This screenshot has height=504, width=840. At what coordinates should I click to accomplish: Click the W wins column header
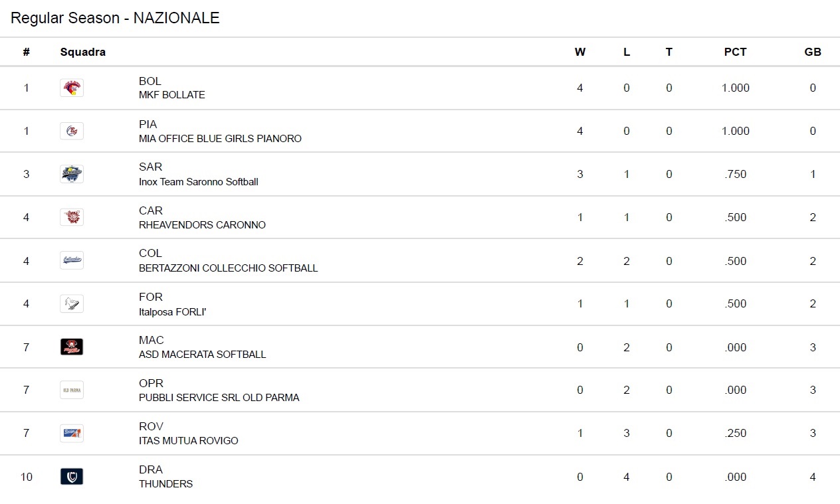coord(580,52)
